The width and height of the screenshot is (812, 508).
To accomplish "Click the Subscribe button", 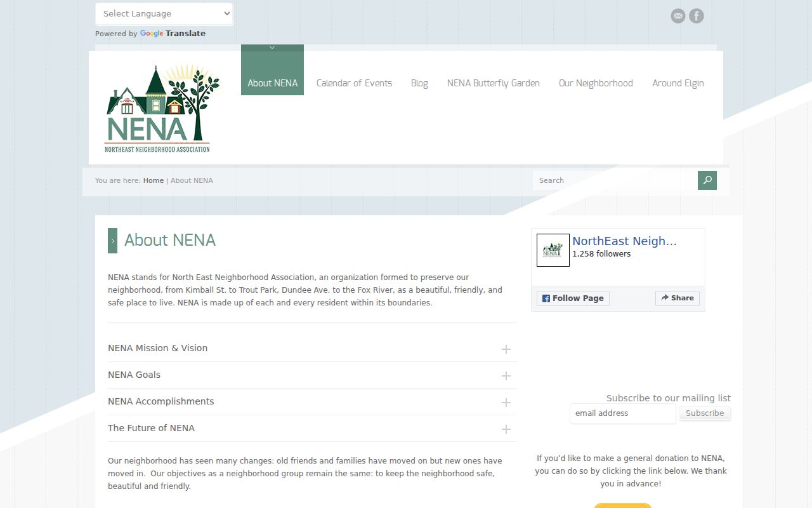I will click(x=705, y=413).
